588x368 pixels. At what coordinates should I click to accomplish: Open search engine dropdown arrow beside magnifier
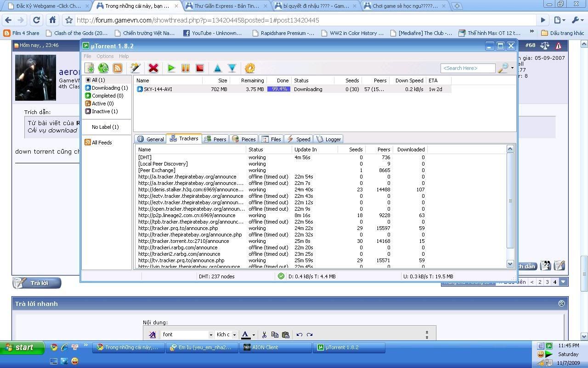click(x=512, y=68)
